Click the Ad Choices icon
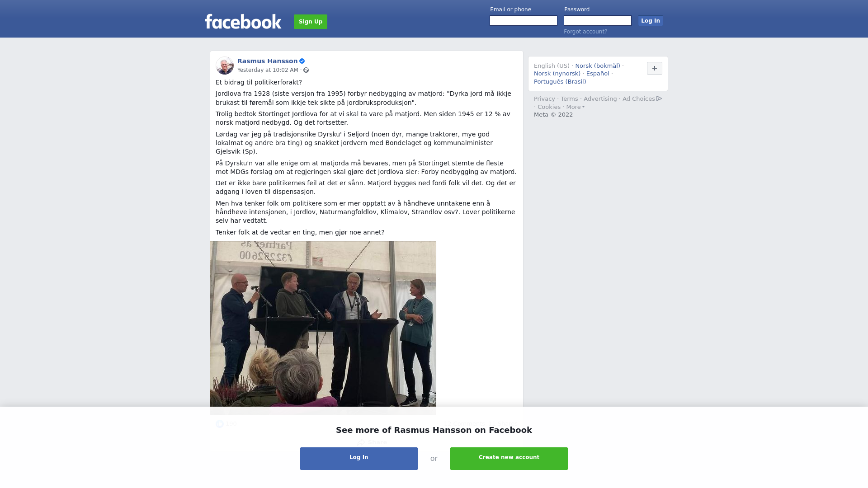 659,99
